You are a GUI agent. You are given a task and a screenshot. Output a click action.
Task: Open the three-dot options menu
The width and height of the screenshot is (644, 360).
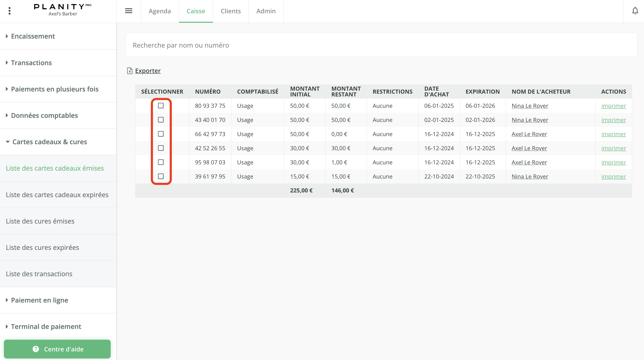(9, 11)
